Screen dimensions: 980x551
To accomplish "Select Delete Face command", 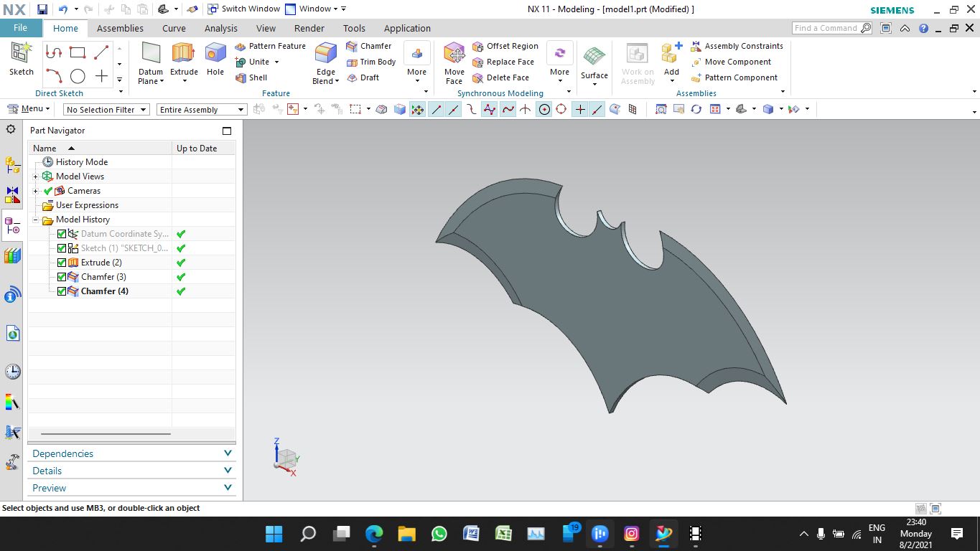I will [x=500, y=77].
